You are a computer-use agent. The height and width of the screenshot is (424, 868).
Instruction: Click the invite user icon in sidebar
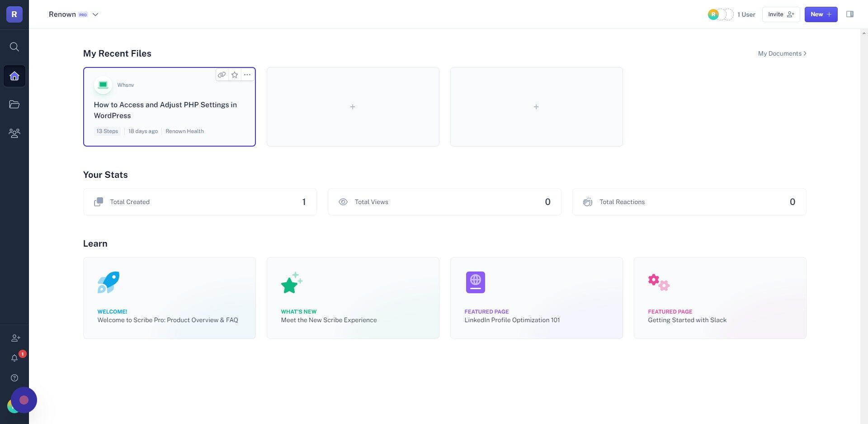tap(16, 338)
